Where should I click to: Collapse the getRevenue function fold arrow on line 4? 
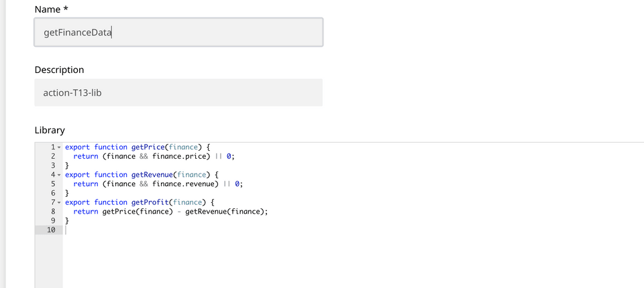(59, 175)
